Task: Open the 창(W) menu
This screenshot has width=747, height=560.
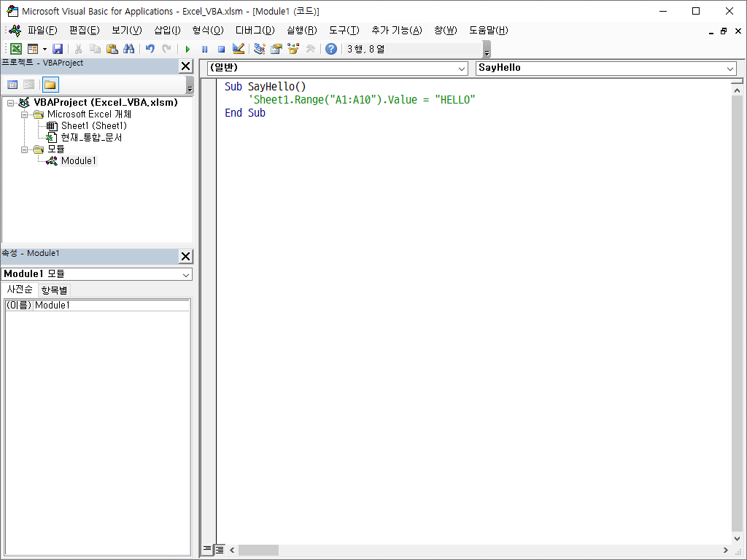Action: 446,31
